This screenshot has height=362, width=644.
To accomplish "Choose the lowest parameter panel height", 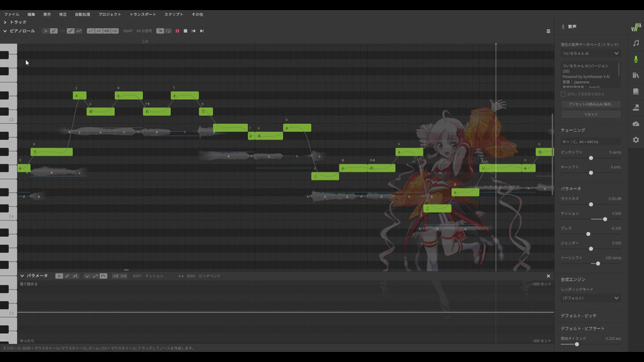I will click(x=87, y=276).
